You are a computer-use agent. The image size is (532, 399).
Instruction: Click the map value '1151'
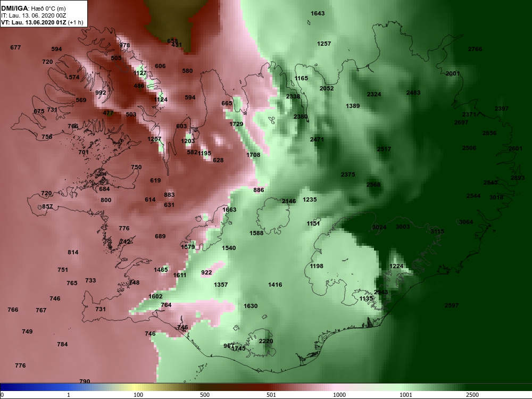pyautogui.click(x=313, y=223)
